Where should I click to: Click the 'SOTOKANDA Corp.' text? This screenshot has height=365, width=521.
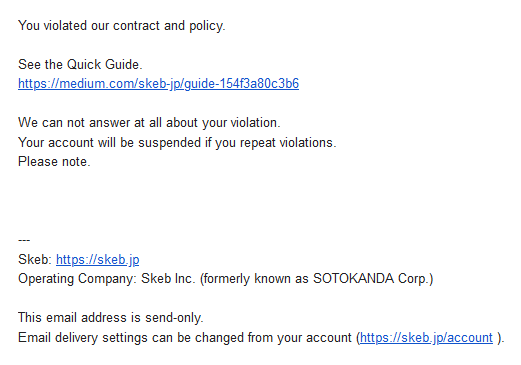point(371,279)
